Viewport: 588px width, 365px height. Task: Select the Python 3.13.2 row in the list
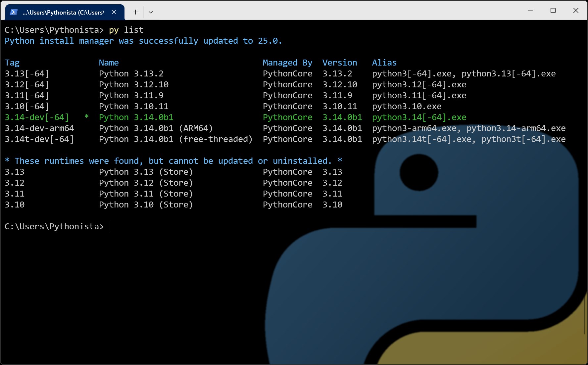pos(131,73)
